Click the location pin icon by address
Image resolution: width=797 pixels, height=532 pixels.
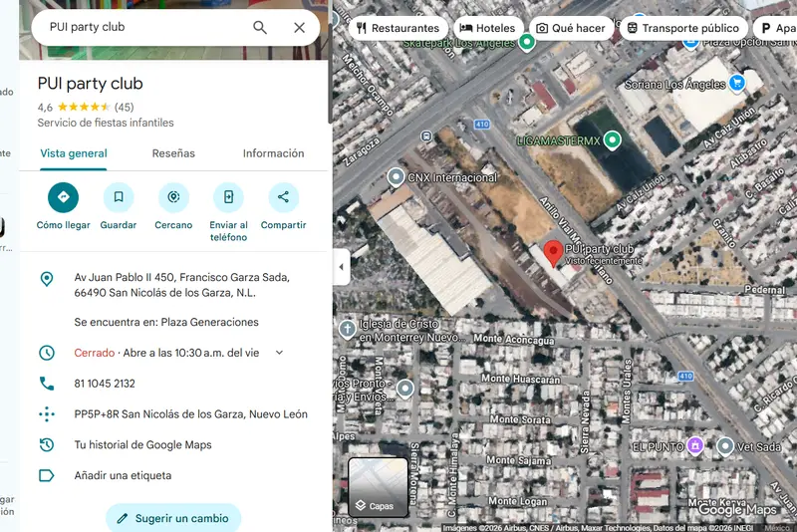47,279
